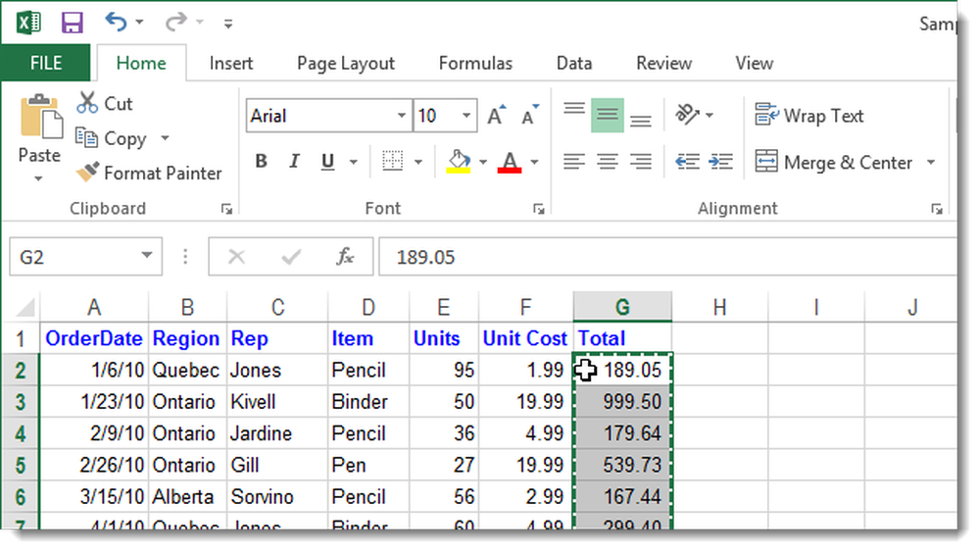The width and height of the screenshot is (980, 552).
Task: Open Insert Function fx dialog
Action: pyautogui.click(x=345, y=256)
